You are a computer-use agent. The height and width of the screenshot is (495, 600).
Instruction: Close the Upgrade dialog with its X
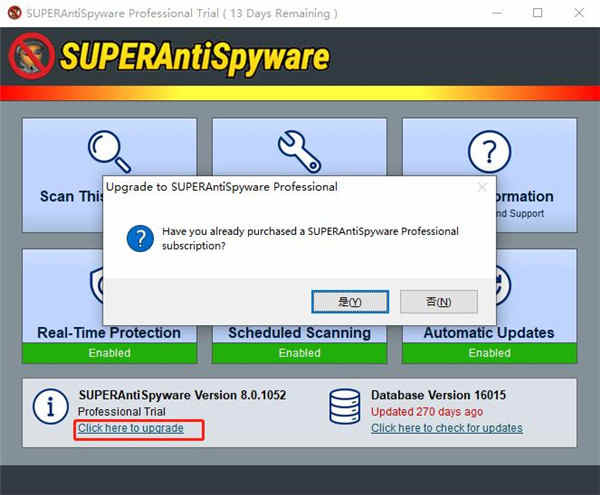[x=482, y=187]
